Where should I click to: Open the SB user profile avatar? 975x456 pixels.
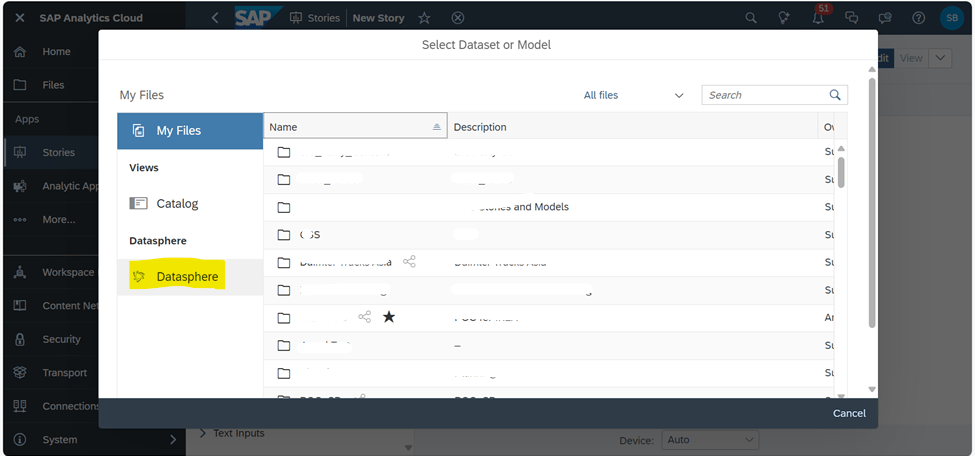(x=952, y=18)
